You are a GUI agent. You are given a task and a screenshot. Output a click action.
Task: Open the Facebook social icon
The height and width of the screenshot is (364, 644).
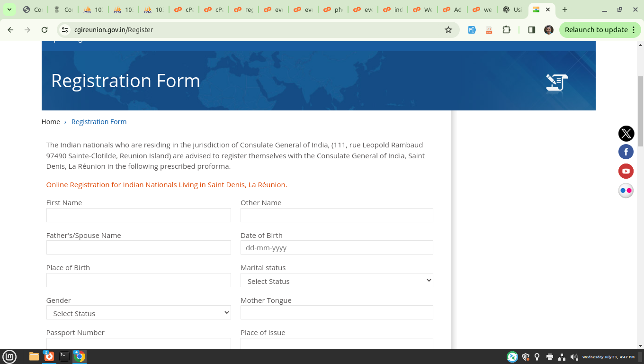(x=626, y=152)
